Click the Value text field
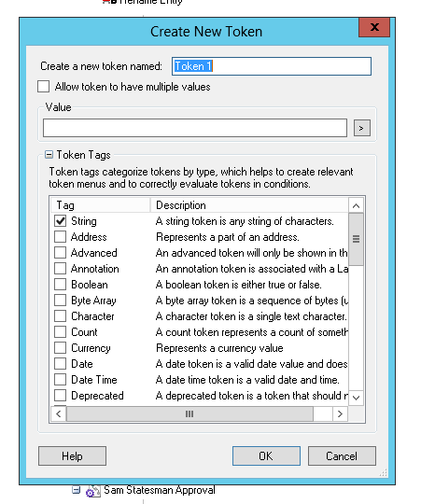Image resolution: width=421 pixels, height=504 pixels. [195, 128]
